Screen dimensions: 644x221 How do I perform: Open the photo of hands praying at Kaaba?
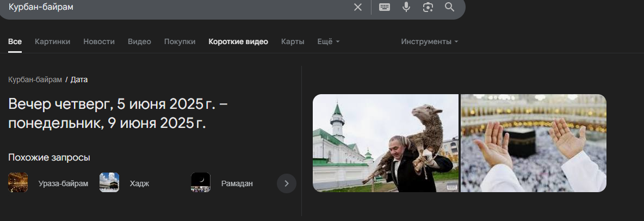tap(534, 143)
